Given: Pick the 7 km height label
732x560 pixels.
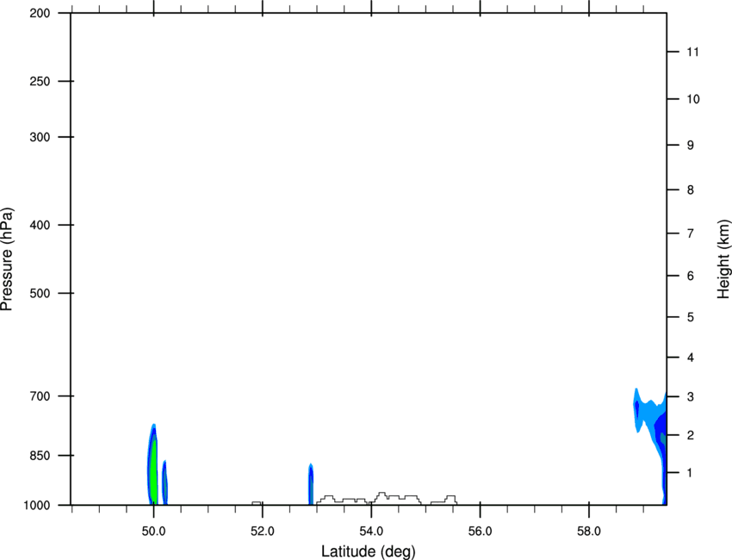Looking at the screenshot, I should [691, 233].
